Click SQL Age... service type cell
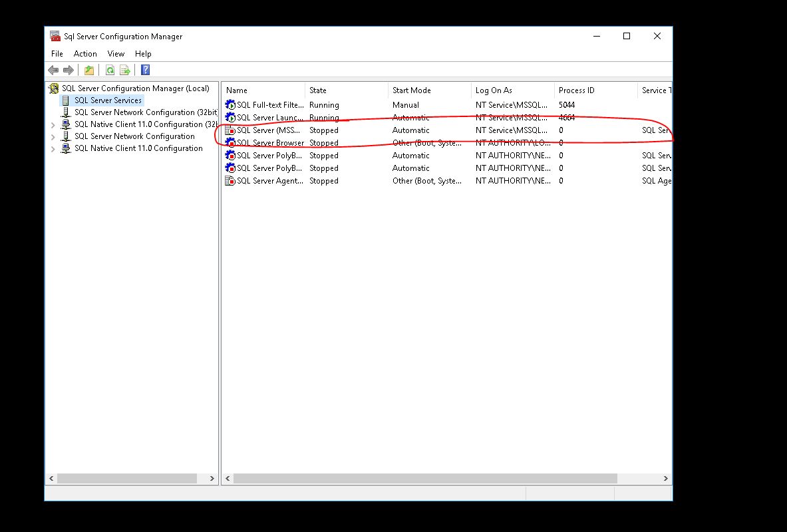The image size is (787, 532). pos(657,181)
